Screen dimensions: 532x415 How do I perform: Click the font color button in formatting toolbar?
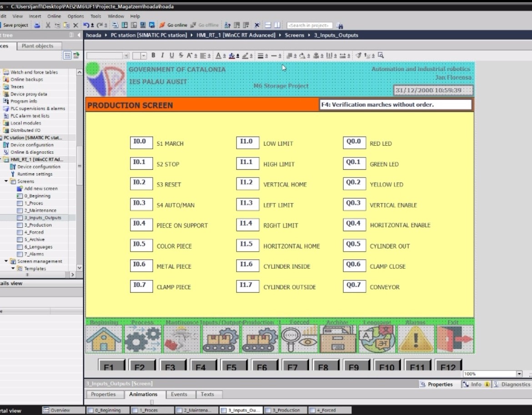[x=219, y=56]
